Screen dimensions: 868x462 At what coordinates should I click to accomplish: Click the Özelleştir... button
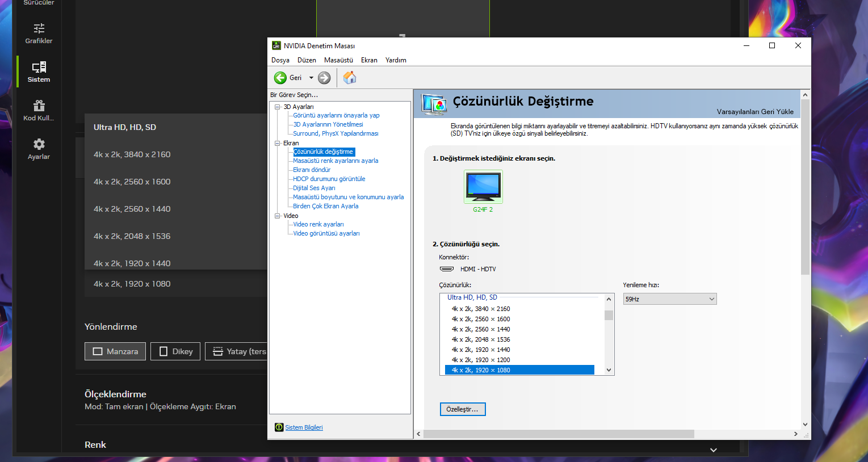pos(463,409)
